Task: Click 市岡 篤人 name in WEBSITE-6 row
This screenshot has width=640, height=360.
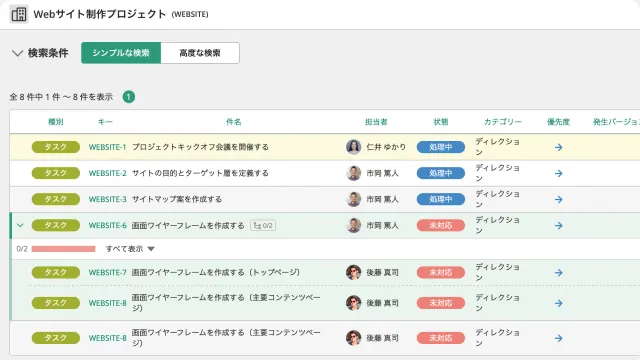Action: [x=382, y=225]
